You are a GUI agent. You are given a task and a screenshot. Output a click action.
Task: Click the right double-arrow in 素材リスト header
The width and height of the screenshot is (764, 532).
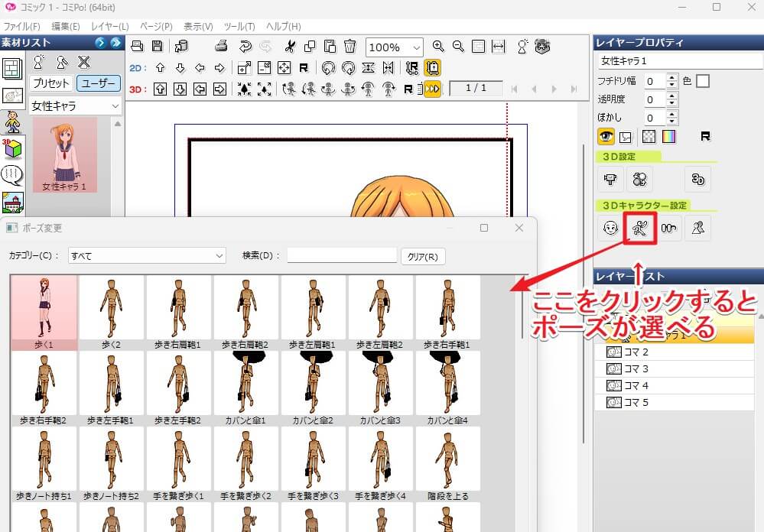(116, 42)
